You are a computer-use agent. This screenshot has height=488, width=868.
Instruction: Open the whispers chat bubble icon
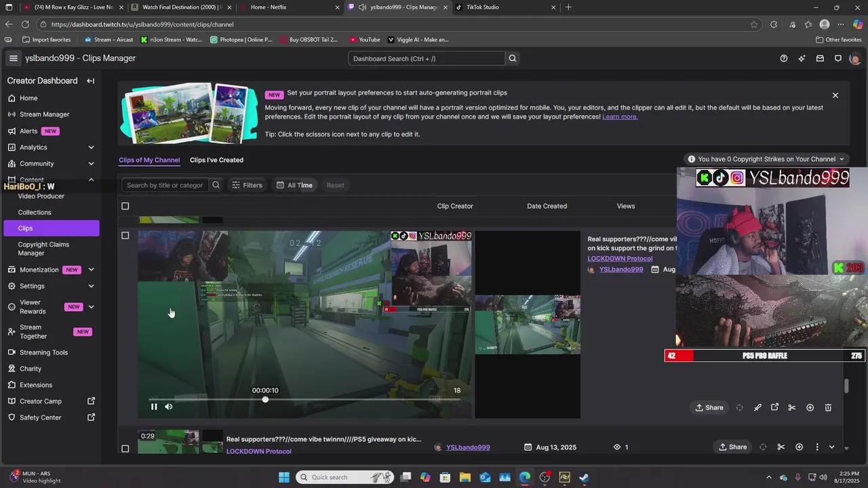pos(838,58)
